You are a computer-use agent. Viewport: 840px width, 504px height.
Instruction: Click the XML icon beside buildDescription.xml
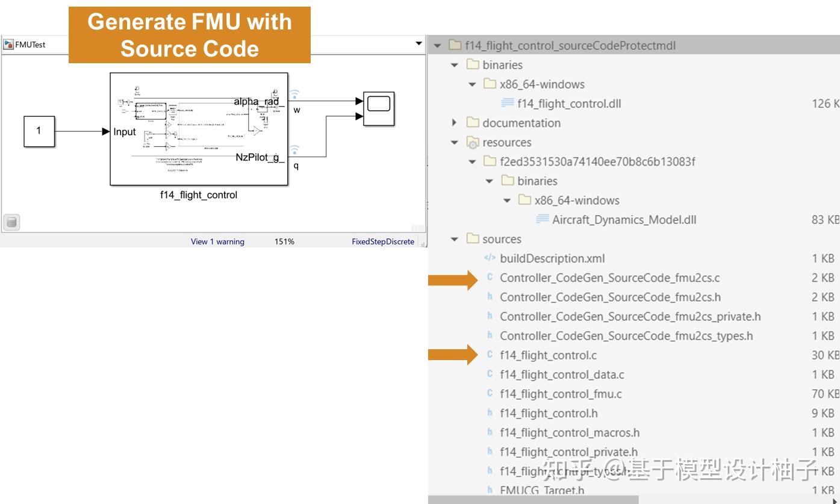(489, 258)
